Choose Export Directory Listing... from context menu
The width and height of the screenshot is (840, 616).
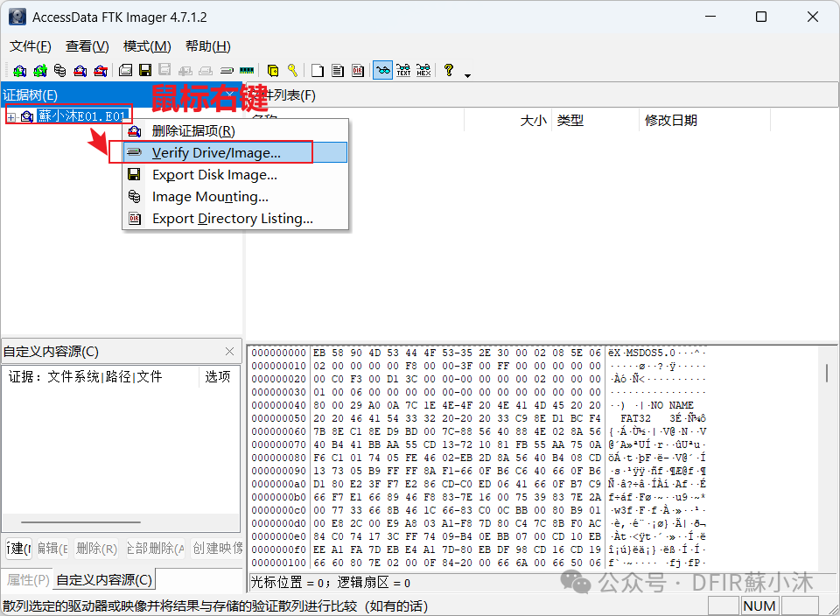[x=235, y=219]
